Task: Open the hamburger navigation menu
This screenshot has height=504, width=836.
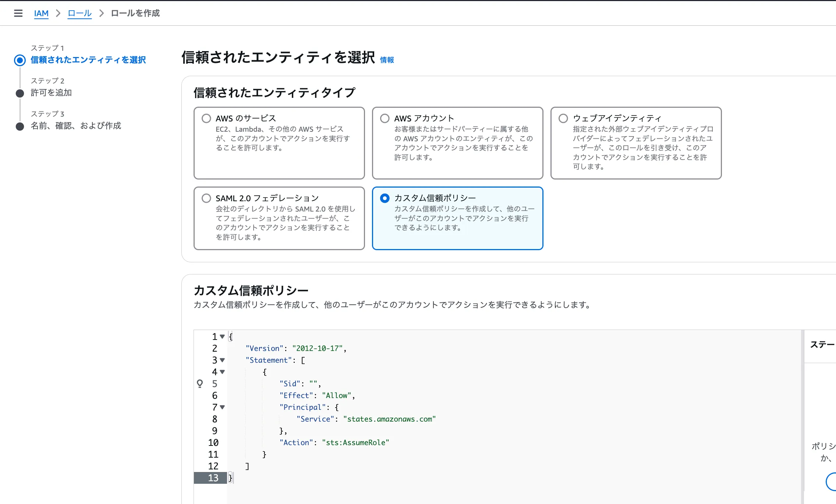Action: (x=18, y=13)
